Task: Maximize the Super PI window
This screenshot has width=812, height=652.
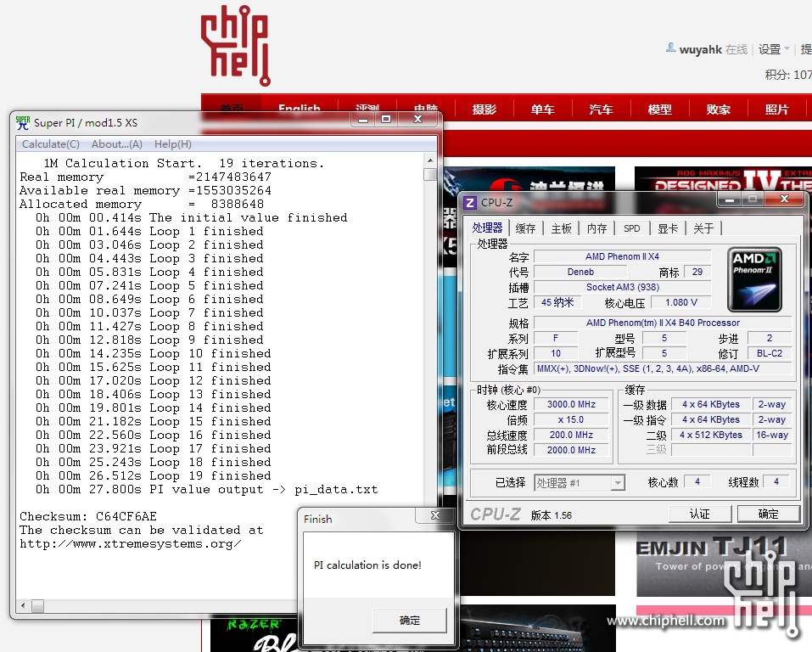Action: [x=386, y=119]
